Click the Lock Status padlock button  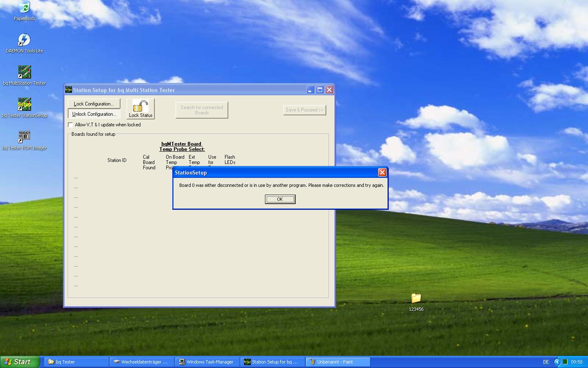click(140, 109)
